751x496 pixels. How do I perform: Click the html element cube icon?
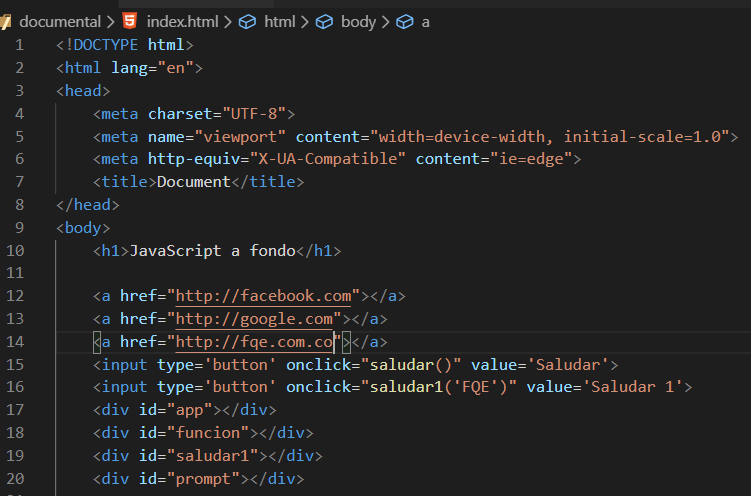coord(247,22)
